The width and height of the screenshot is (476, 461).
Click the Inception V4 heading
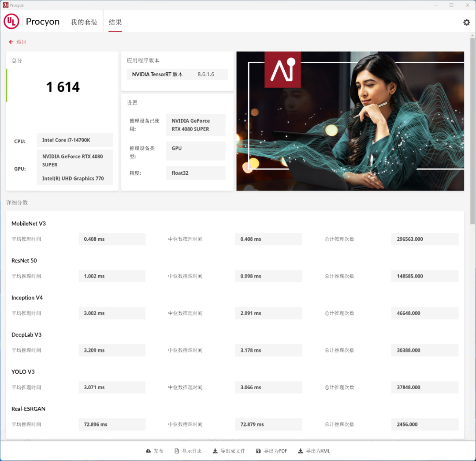27,298
